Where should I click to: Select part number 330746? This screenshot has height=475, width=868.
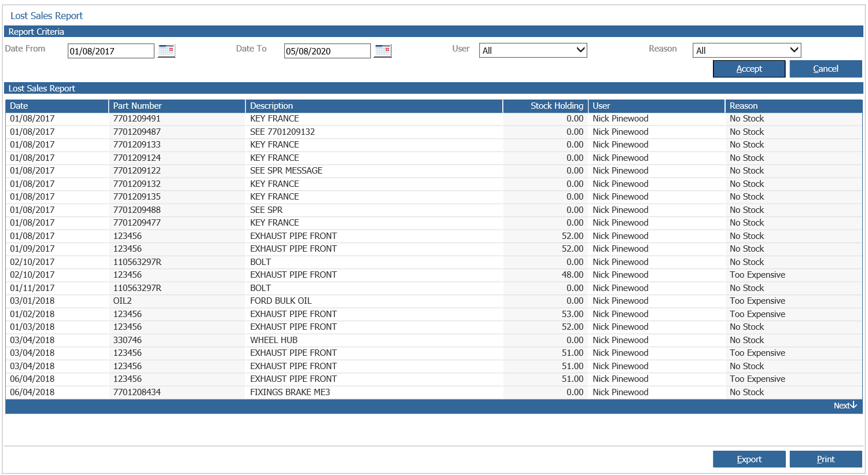pos(127,340)
